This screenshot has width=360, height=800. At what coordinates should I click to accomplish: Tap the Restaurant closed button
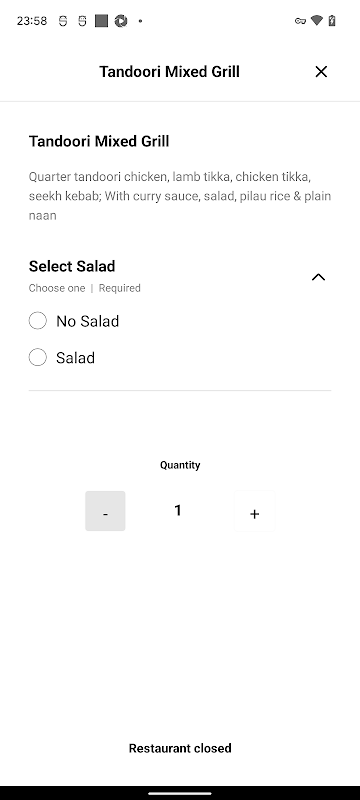(x=180, y=748)
